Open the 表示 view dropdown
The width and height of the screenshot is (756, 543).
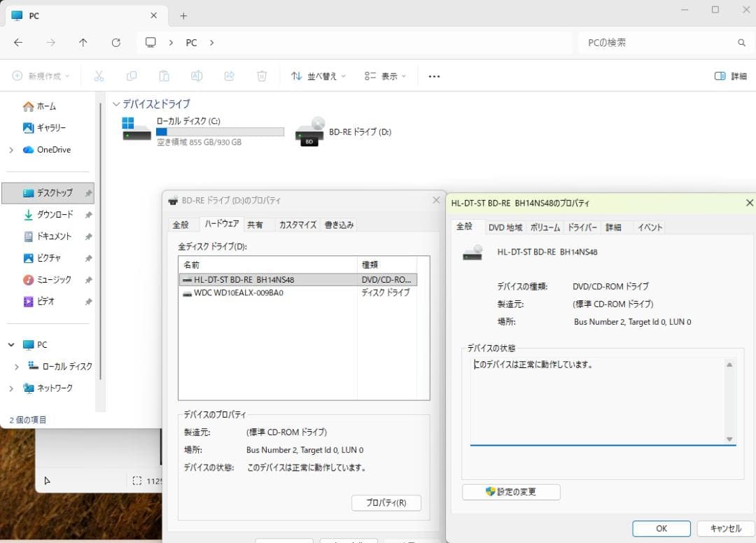tap(385, 76)
